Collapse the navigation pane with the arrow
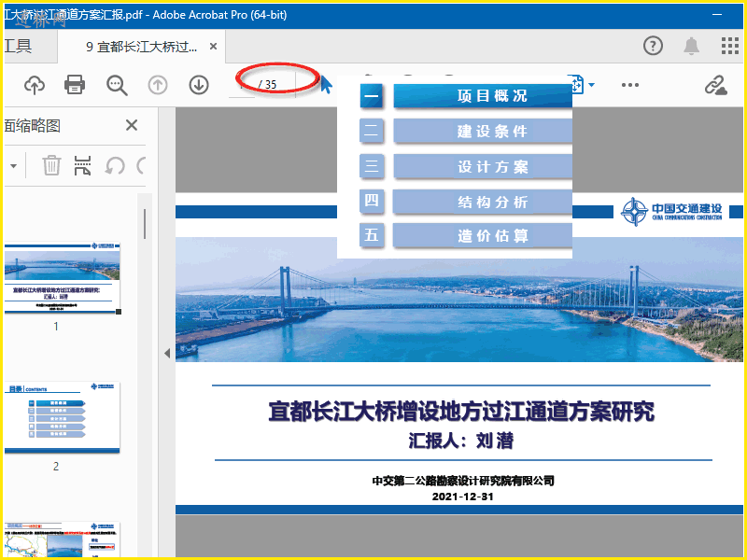The height and width of the screenshot is (560, 747). tap(167, 354)
